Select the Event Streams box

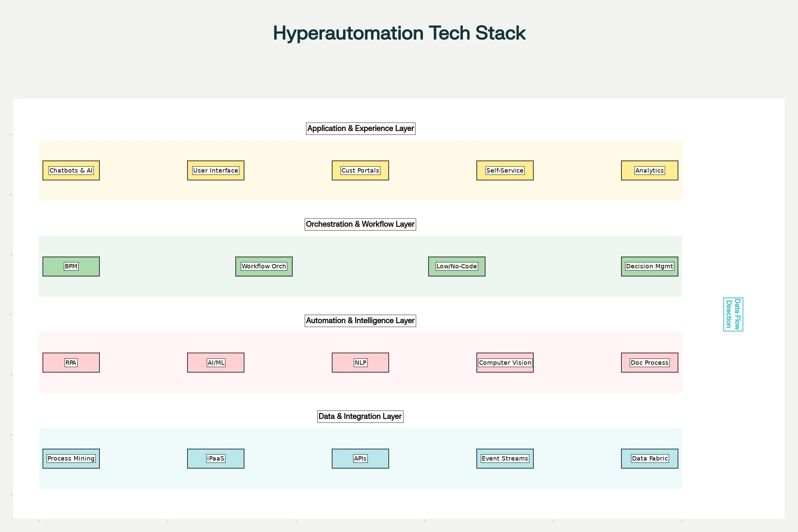(x=504, y=459)
